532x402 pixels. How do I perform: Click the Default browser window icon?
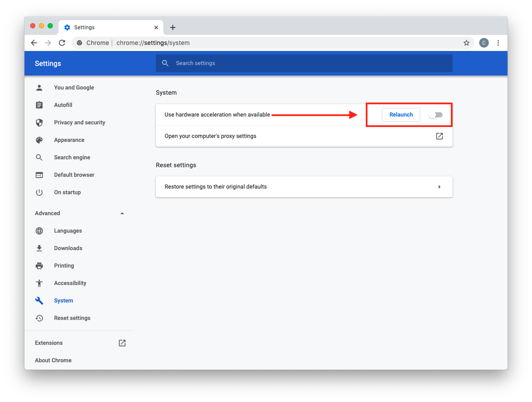39,175
